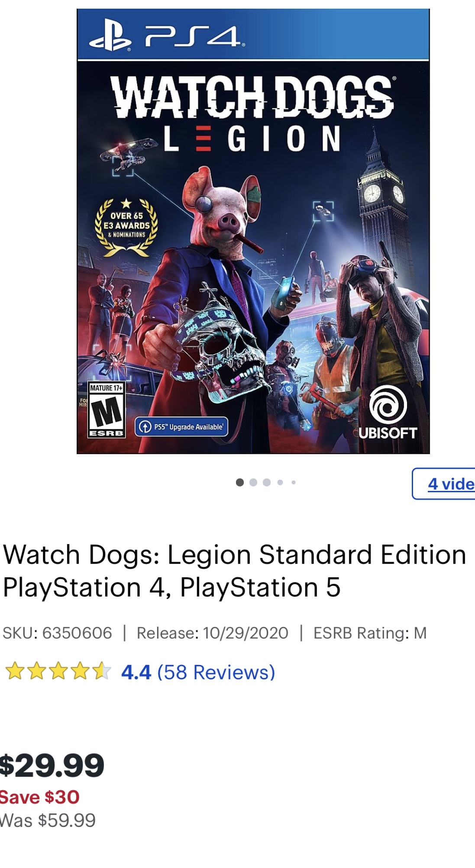Select the first carousel dot
Image resolution: width=475 pixels, height=868 pixels.
click(x=240, y=482)
